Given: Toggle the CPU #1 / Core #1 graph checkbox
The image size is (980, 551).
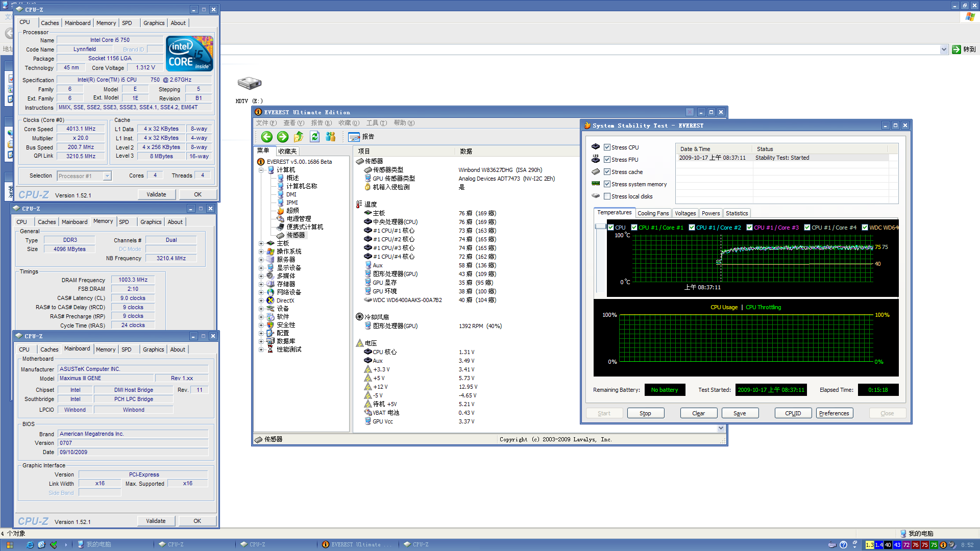Looking at the screenshot, I should (634, 228).
